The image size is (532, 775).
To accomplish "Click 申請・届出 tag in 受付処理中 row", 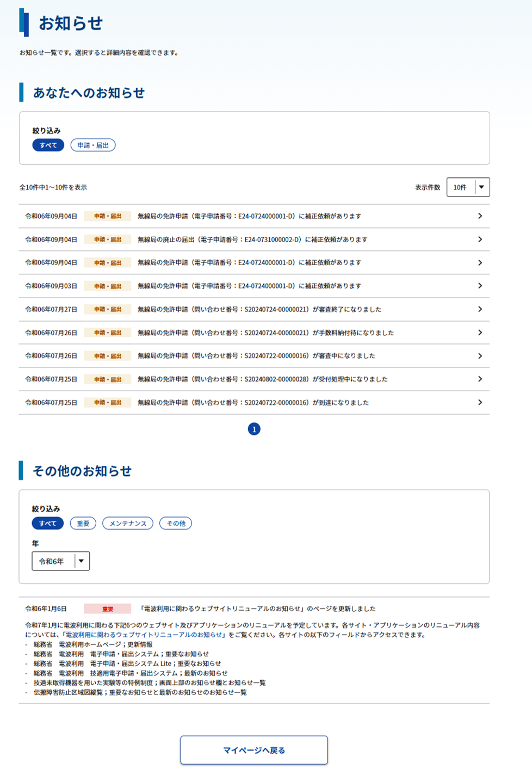I will tap(108, 379).
